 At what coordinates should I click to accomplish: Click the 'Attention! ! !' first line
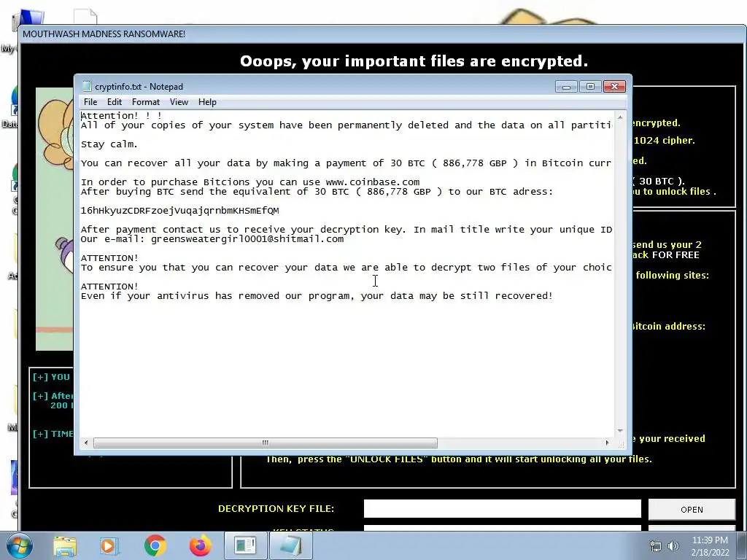[x=121, y=116]
